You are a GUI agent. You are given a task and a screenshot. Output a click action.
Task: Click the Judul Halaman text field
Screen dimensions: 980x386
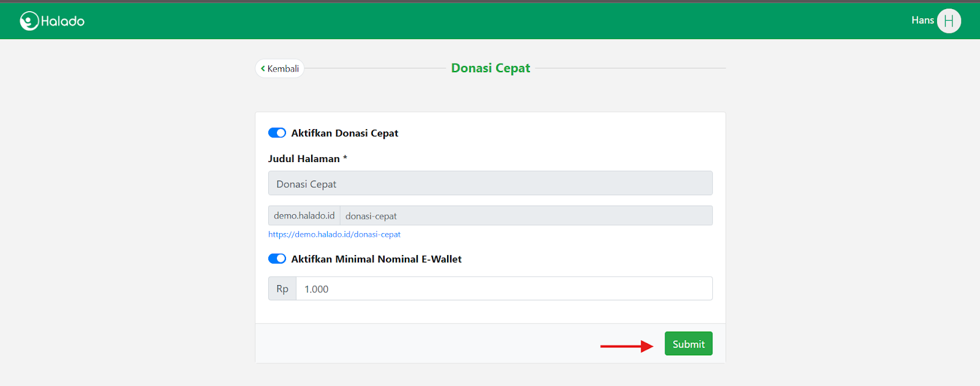pos(490,184)
